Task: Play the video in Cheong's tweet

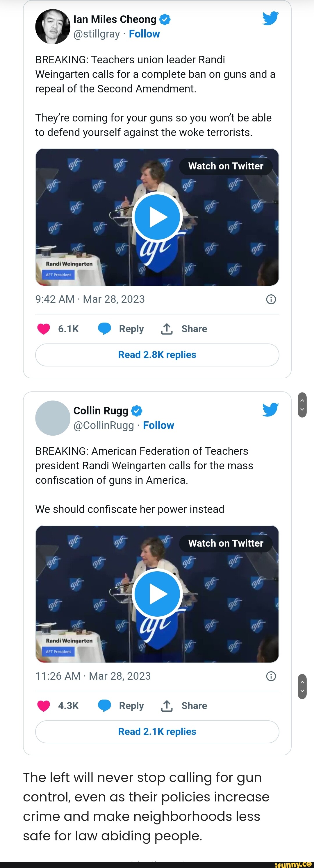Action: [x=157, y=217]
